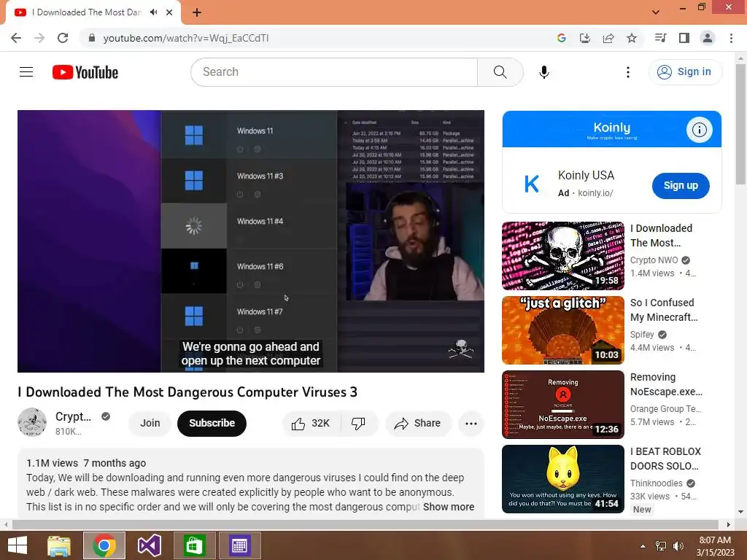The height and width of the screenshot is (560, 747).
Task: Open File Explorer from the taskbar
Action: tap(59, 545)
